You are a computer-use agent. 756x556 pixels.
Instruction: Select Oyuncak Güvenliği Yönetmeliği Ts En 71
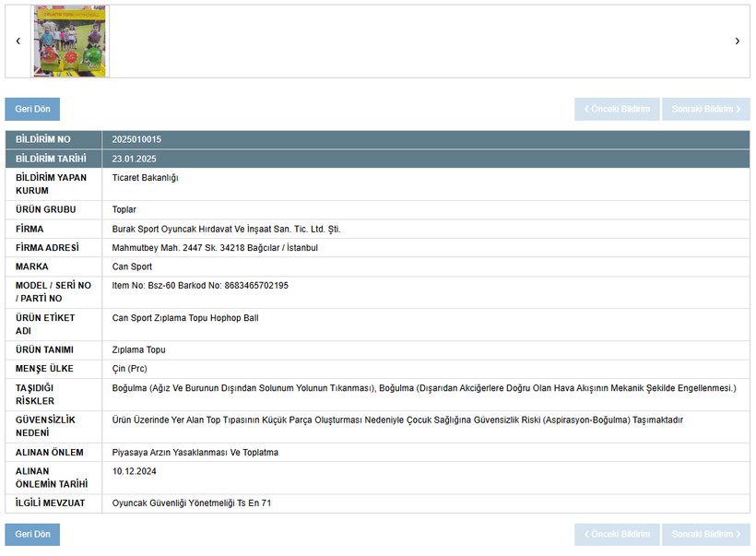click(192, 503)
